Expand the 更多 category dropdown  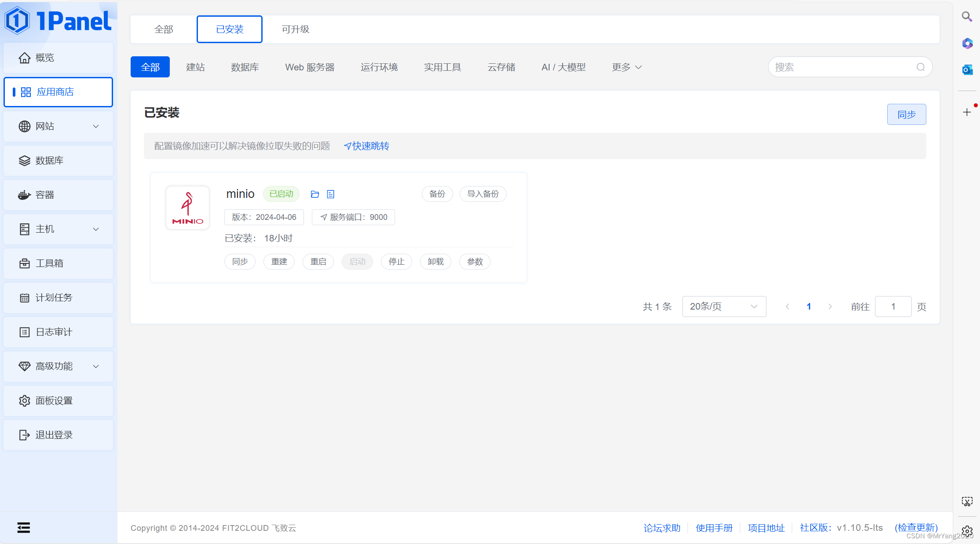tap(626, 67)
